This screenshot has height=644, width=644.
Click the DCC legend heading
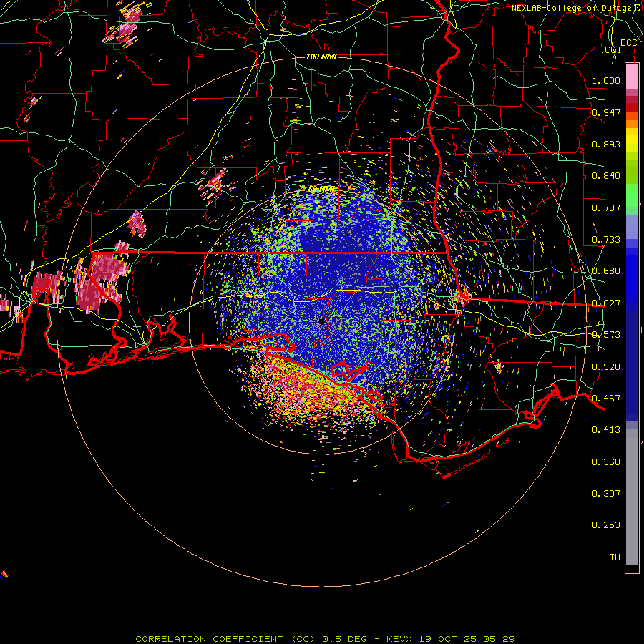pos(628,43)
